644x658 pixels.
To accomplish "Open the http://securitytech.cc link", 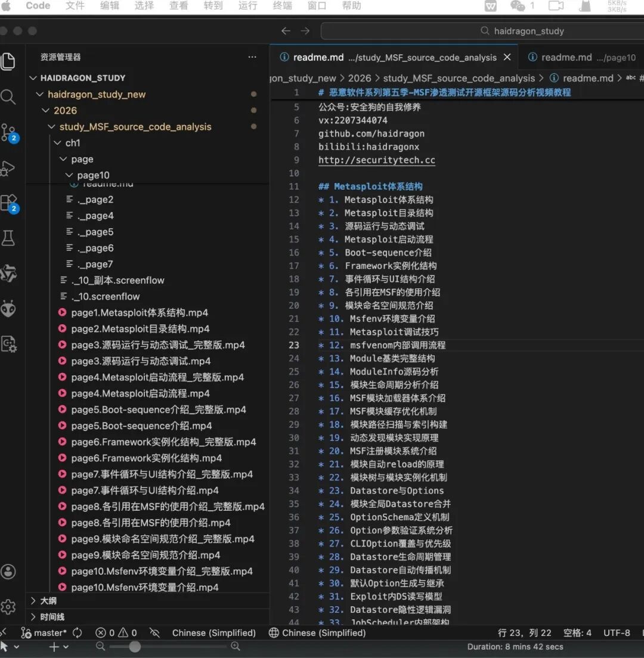I will 377,160.
